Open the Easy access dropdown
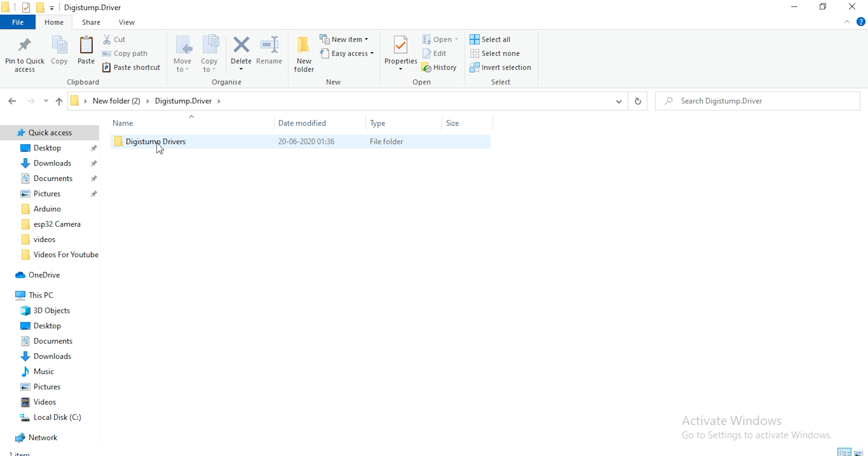 (347, 53)
